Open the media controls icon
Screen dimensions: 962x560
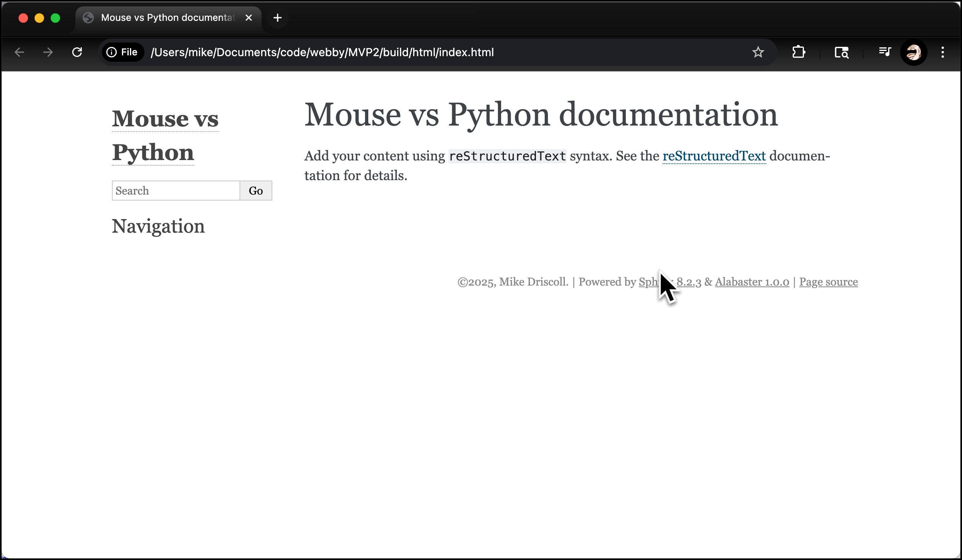pyautogui.click(x=885, y=52)
